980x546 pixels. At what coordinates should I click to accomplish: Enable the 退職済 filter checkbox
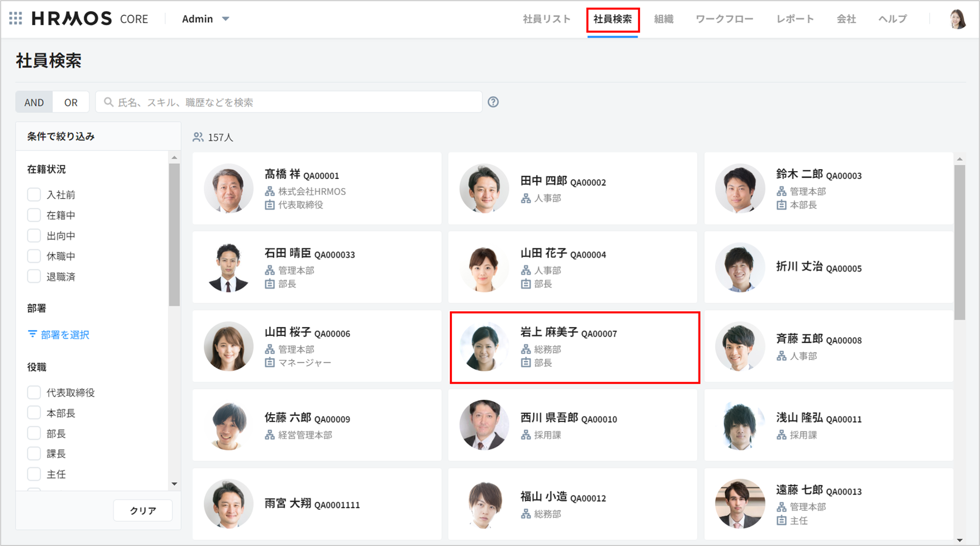(x=34, y=277)
